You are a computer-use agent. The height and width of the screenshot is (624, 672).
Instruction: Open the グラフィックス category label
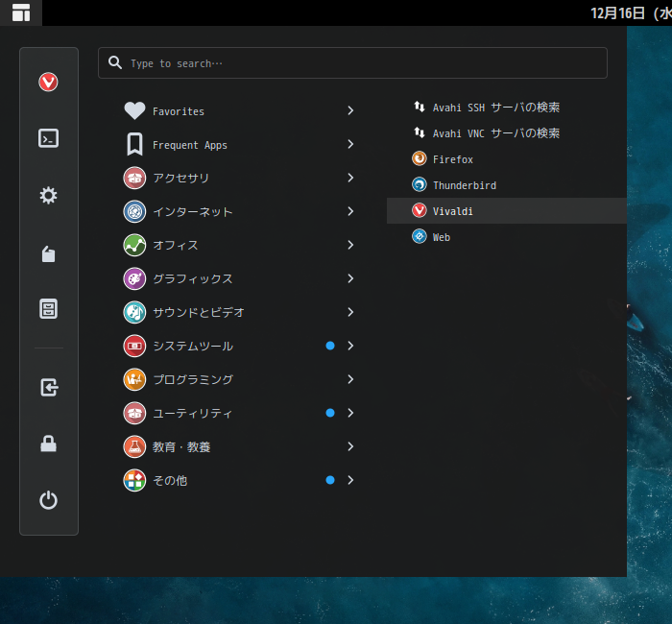pyautogui.click(x=193, y=279)
